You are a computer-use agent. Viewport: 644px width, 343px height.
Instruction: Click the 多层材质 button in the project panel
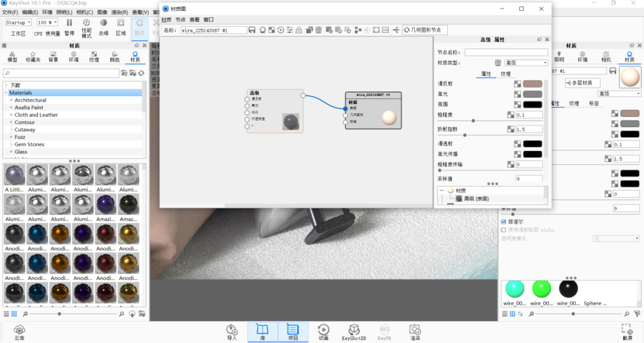[583, 83]
